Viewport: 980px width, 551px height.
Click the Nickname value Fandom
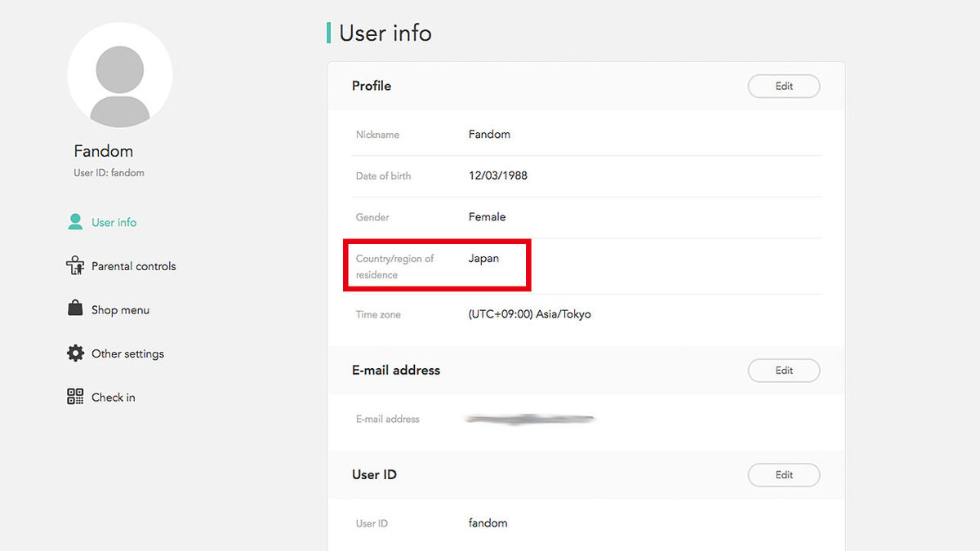point(489,134)
